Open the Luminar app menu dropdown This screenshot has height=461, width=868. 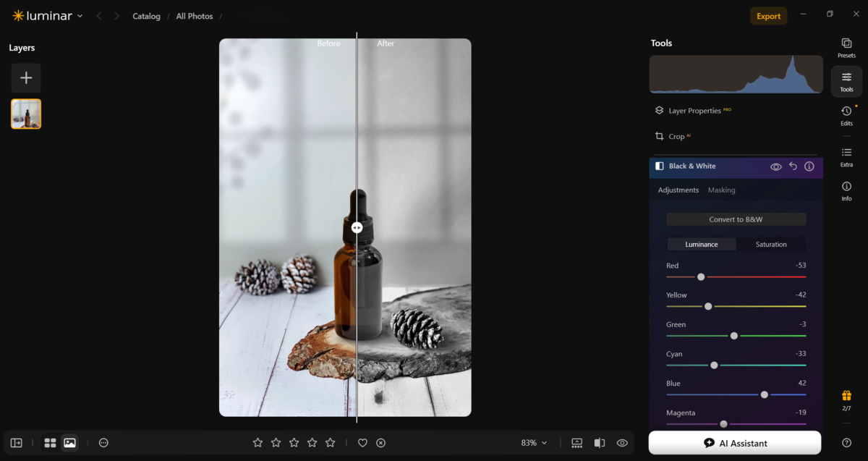click(47, 16)
